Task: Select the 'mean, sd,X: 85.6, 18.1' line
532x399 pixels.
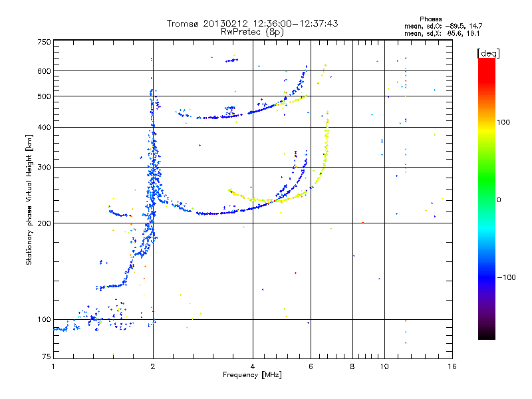Action: pyautogui.click(x=442, y=33)
